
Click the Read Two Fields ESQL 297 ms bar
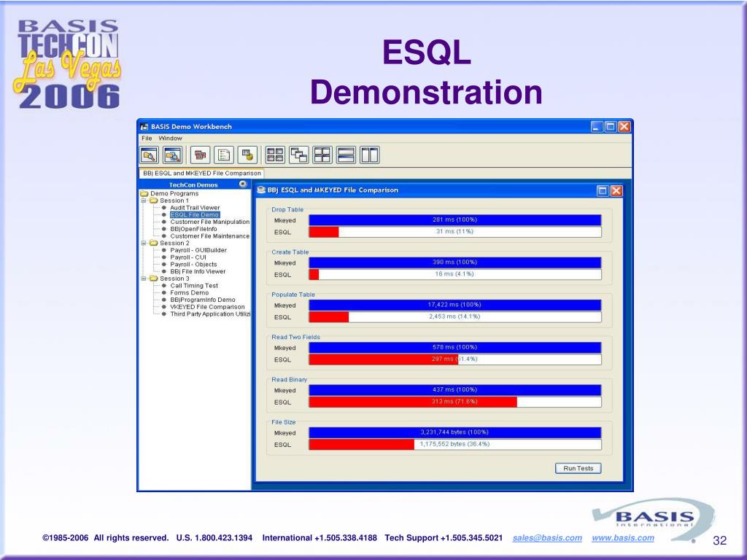pyautogui.click(x=455, y=359)
